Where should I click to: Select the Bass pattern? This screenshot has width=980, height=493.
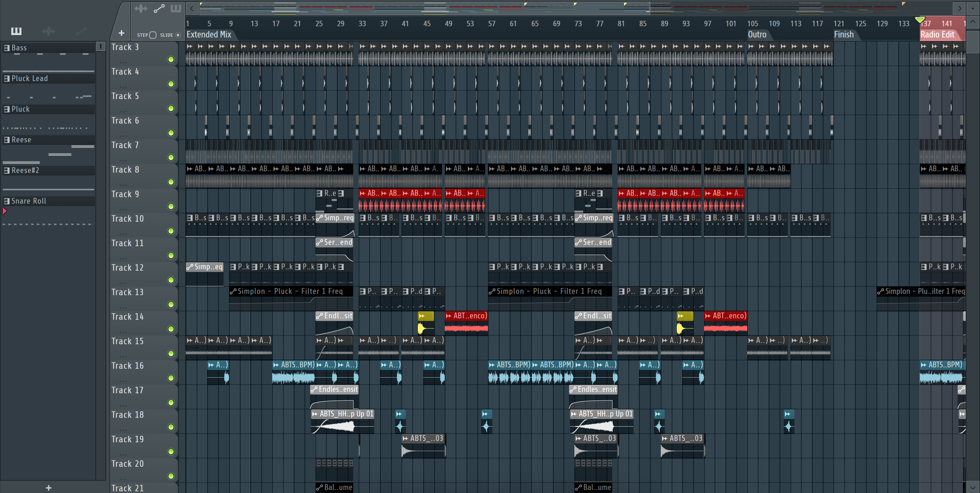(x=49, y=48)
